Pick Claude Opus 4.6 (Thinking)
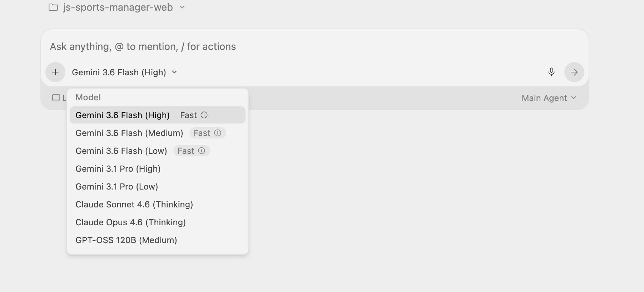Viewport: 644px width, 292px height. tap(158, 222)
